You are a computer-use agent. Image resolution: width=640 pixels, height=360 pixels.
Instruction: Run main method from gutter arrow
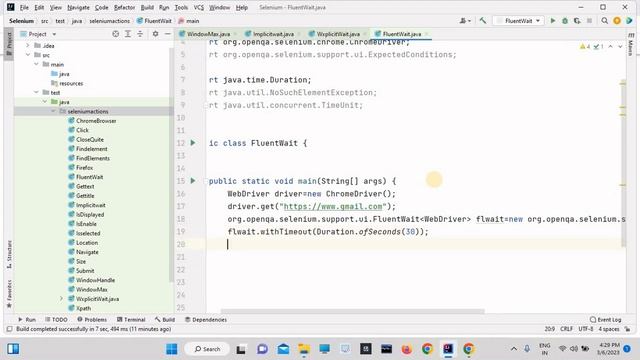pos(193,180)
